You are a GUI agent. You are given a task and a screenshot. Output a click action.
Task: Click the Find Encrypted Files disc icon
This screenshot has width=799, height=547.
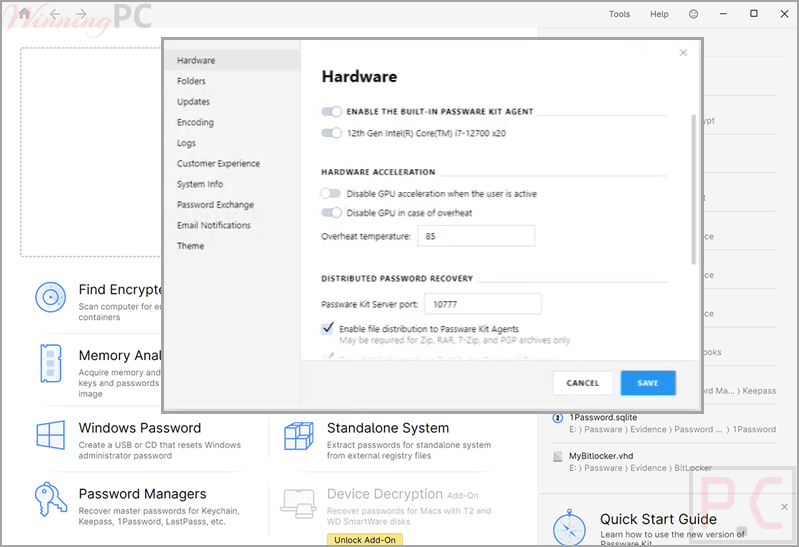pyautogui.click(x=50, y=297)
